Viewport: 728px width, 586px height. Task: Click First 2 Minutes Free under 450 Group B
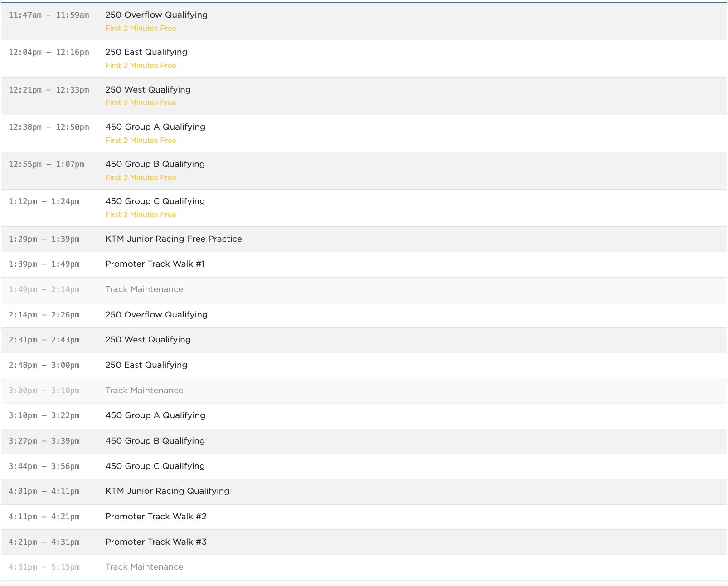[141, 178]
